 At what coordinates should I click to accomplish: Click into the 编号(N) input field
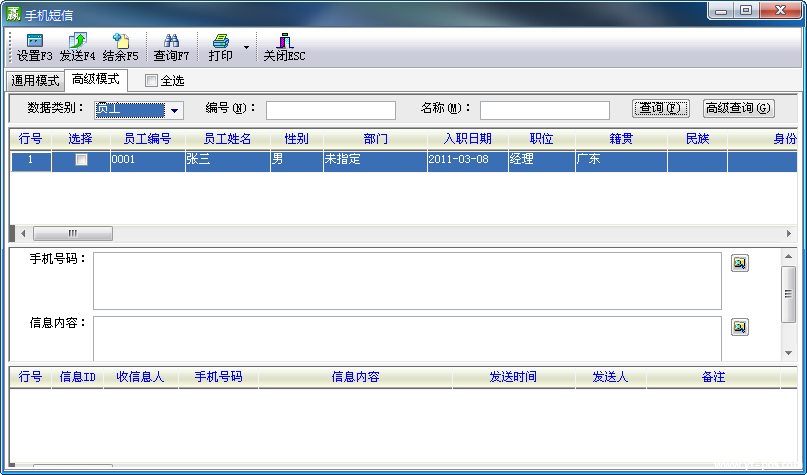coord(330,110)
